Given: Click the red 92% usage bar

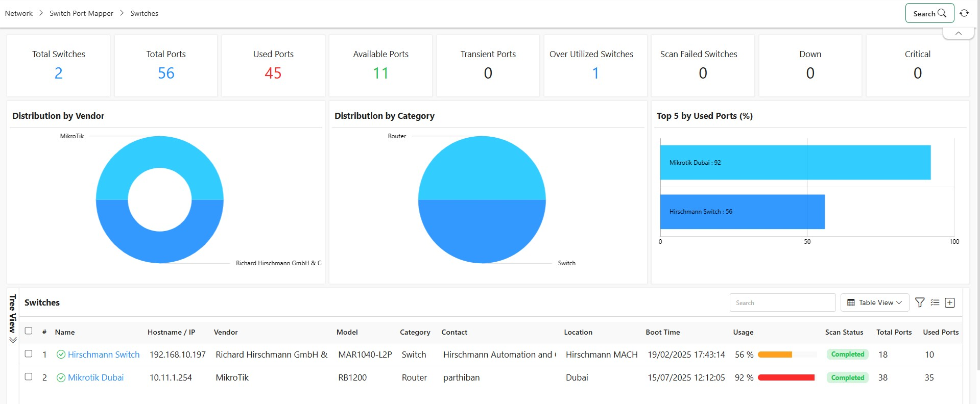Looking at the screenshot, I should 786,378.
